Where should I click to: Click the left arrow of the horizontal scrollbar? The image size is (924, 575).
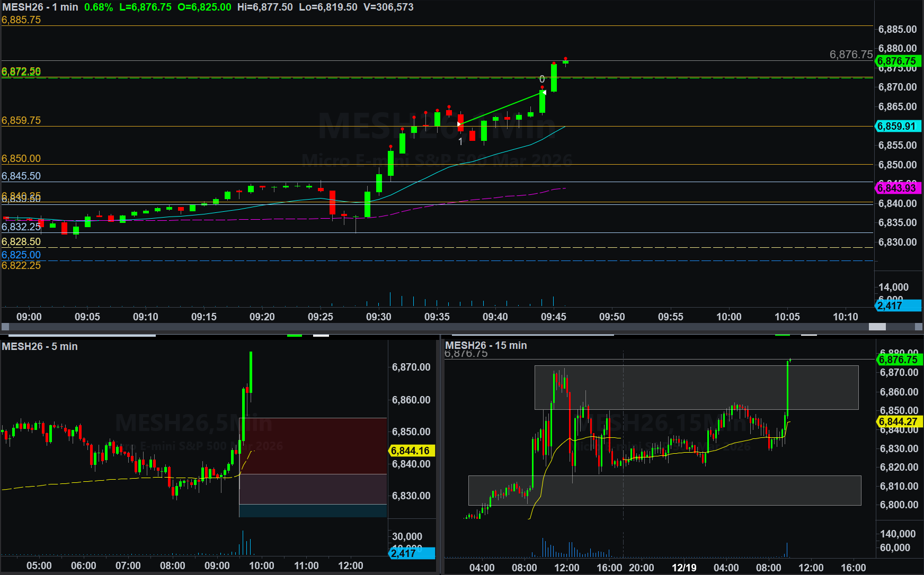point(5,327)
